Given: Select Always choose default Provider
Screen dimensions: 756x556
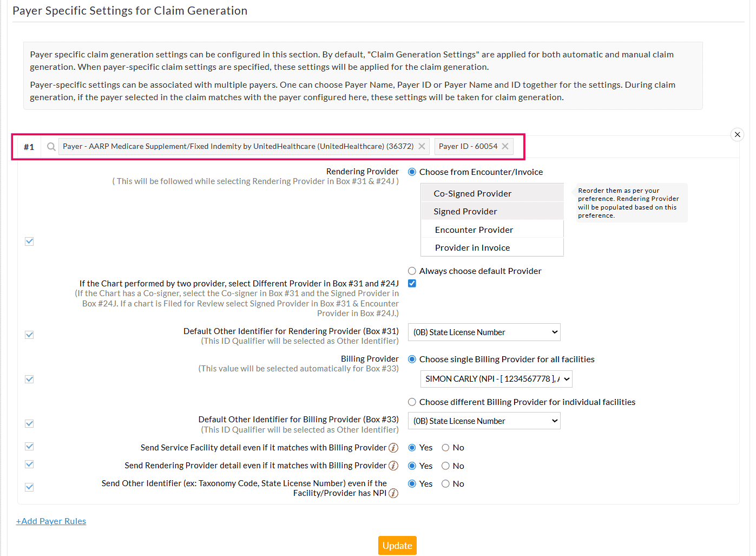Looking at the screenshot, I should 412,271.
